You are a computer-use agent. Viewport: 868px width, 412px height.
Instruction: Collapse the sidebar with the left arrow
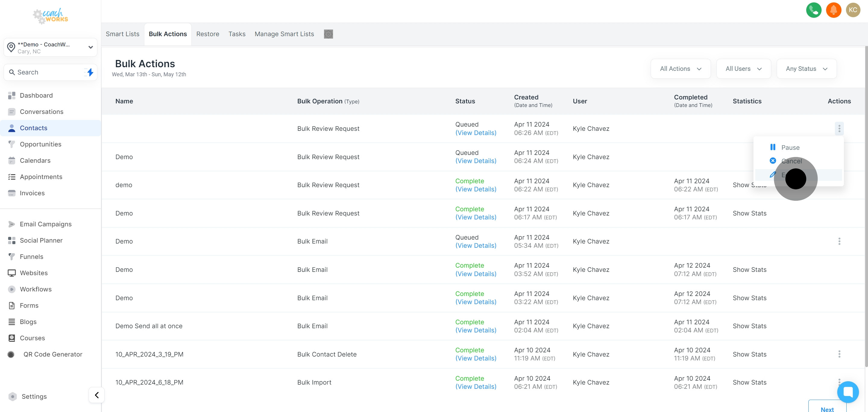[97, 395]
